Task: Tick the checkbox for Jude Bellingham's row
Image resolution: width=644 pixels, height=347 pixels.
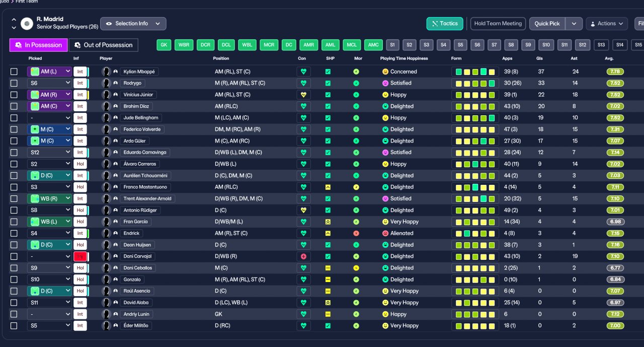Action: pos(14,118)
